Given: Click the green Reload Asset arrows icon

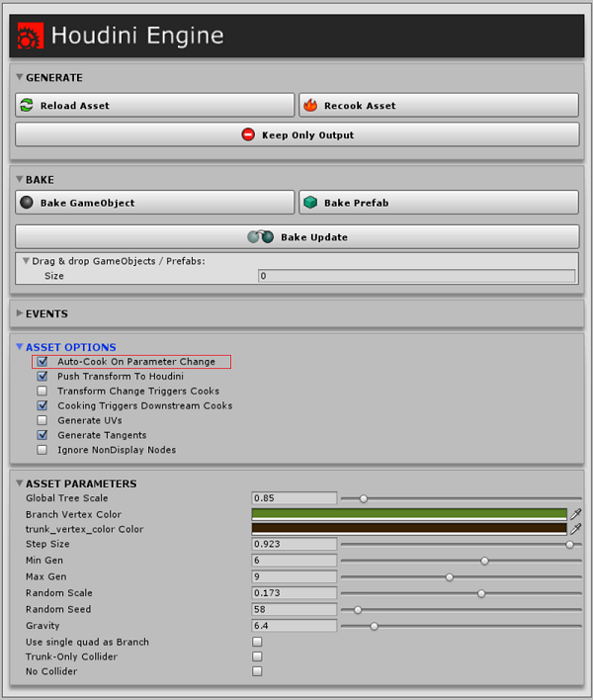Looking at the screenshot, I should coord(27,106).
